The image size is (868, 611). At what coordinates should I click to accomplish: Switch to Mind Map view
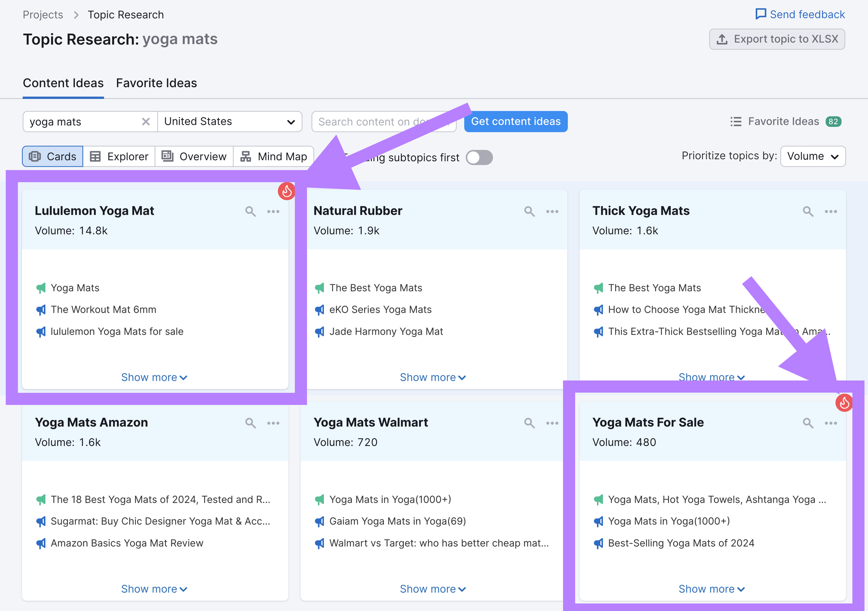click(273, 156)
